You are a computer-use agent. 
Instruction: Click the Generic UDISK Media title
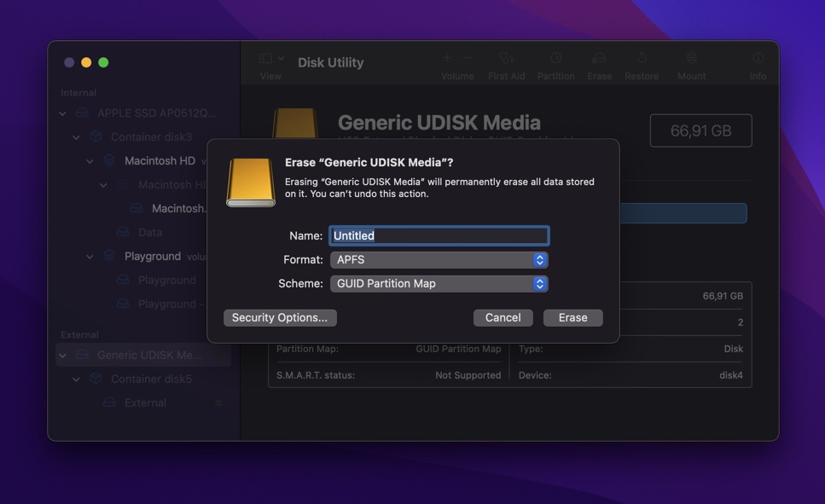[439, 123]
